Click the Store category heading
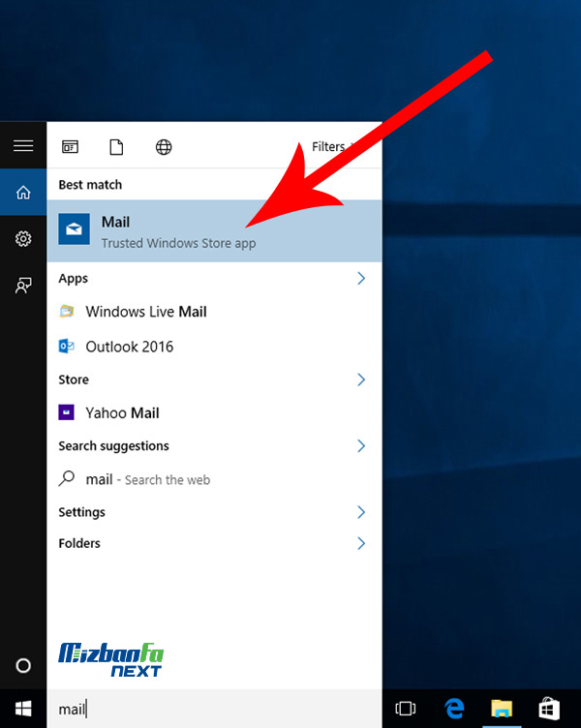Image resolution: width=581 pixels, height=728 pixels. click(74, 379)
